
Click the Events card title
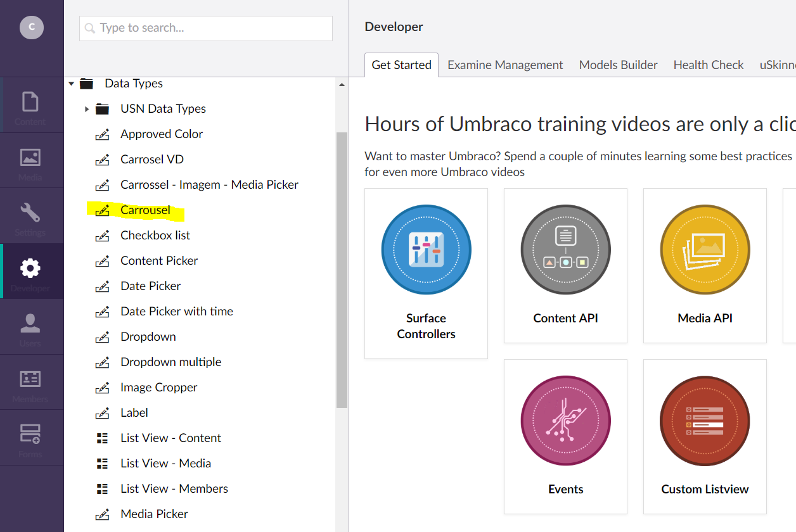566,490
